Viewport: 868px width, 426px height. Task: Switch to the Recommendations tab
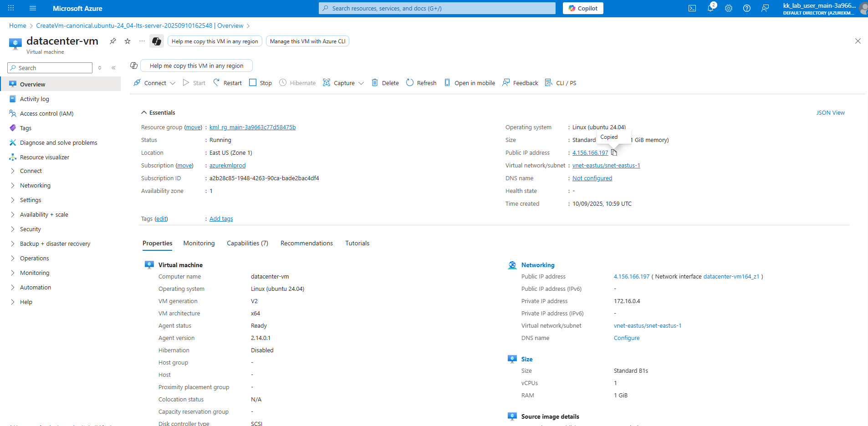tap(307, 243)
